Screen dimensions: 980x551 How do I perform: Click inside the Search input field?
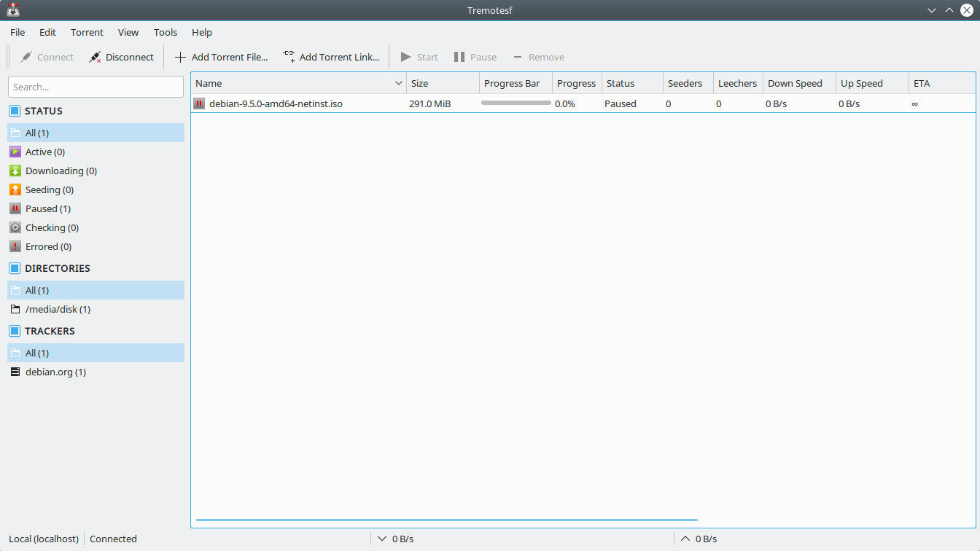96,87
